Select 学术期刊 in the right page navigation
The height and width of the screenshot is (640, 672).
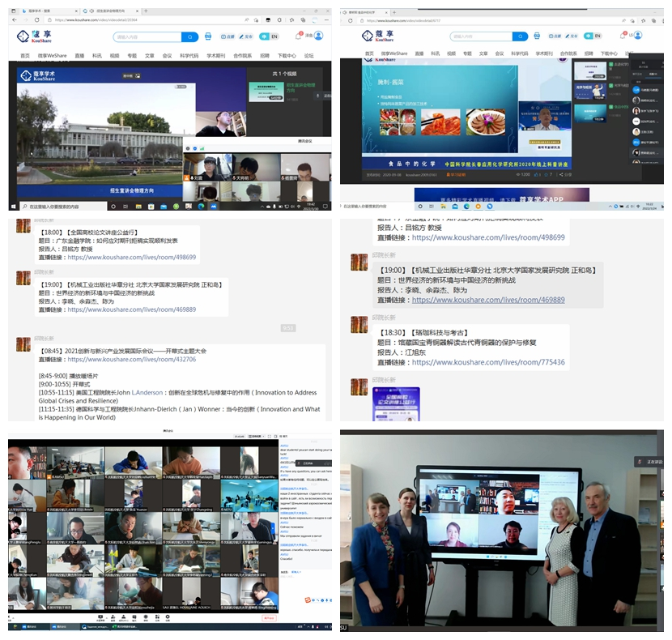pyautogui.click(x=542, y=53)
